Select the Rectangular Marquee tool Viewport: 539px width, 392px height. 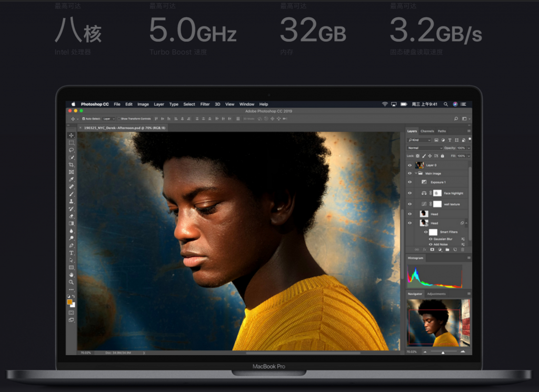pyautogui.click(x=71, y=143)
